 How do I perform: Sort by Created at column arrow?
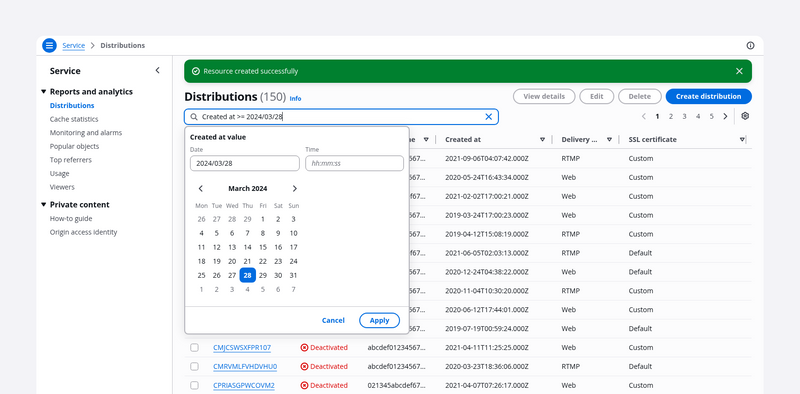tap(542, 139)
